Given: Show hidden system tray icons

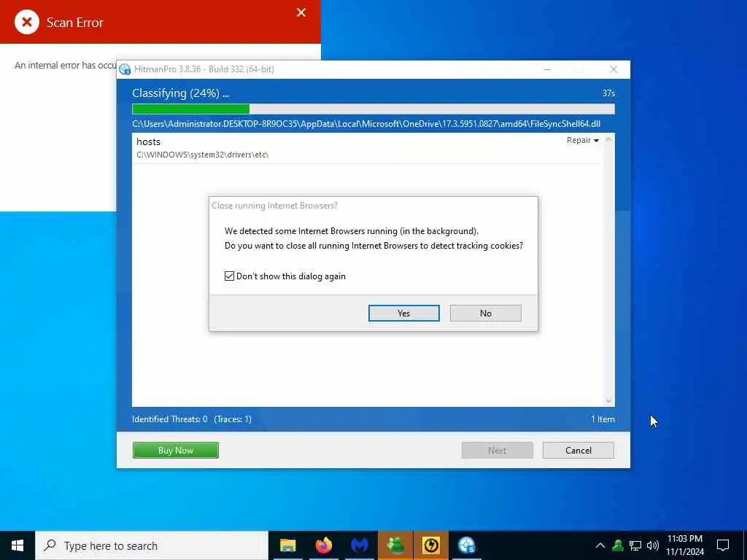Looking at the screenshot, I should (x=600, y=545).
